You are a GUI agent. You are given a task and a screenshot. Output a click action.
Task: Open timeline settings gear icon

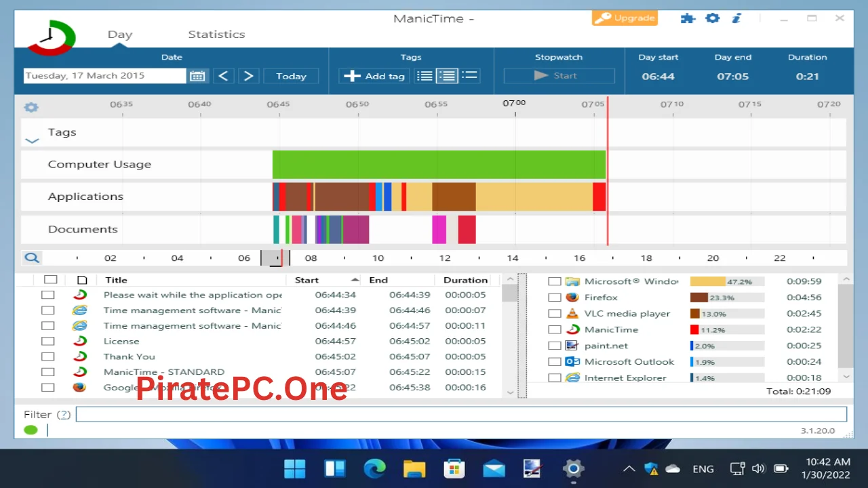pyautogui.click(x=31, y=107)
